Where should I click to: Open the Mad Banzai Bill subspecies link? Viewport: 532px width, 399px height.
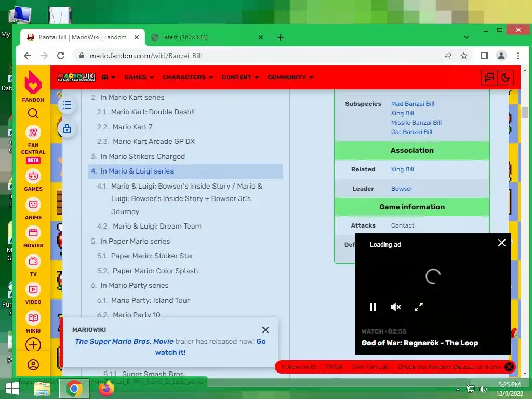click(413, 104)
